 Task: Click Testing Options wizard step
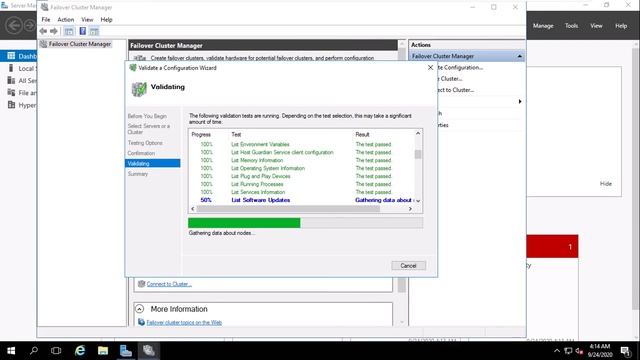click(x=145, y=143)
